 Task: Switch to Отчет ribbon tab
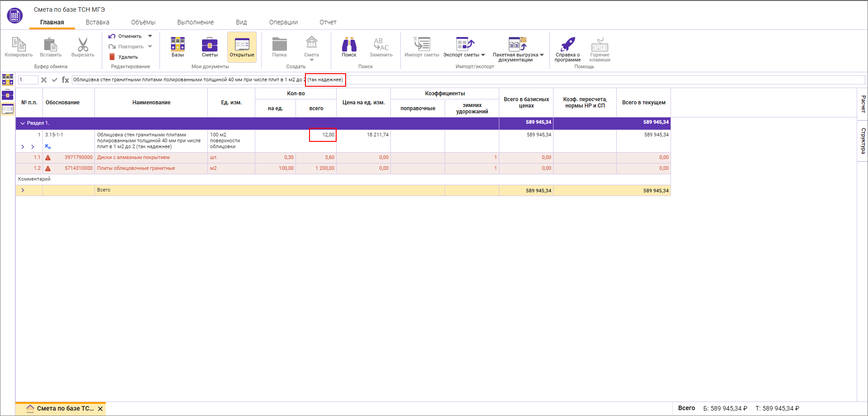pyautogui.click(x=328, y=22)
